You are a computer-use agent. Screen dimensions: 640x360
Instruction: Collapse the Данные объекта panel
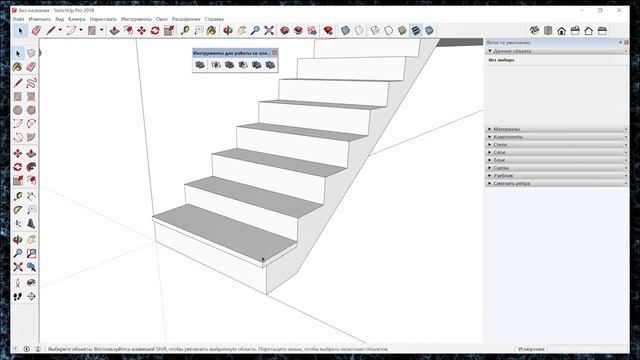556,51
